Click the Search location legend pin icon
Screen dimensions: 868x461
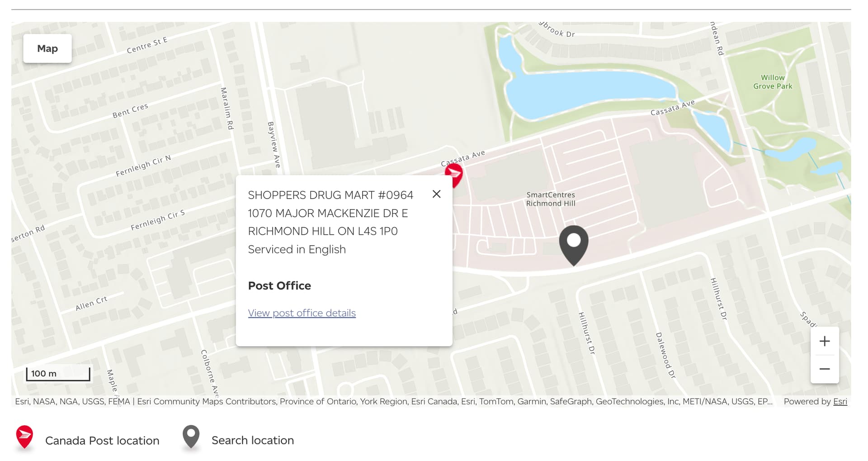(191, 437)
